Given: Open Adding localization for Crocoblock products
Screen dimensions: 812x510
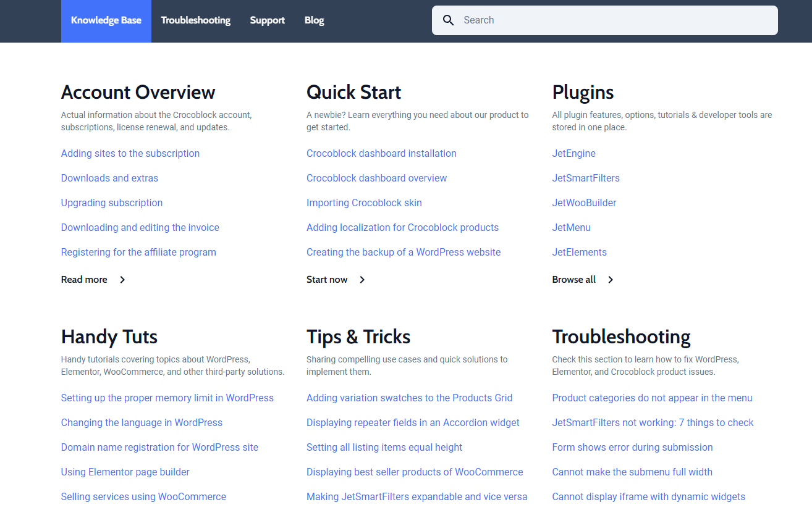Looking at the screenshot, I should 402,227.
